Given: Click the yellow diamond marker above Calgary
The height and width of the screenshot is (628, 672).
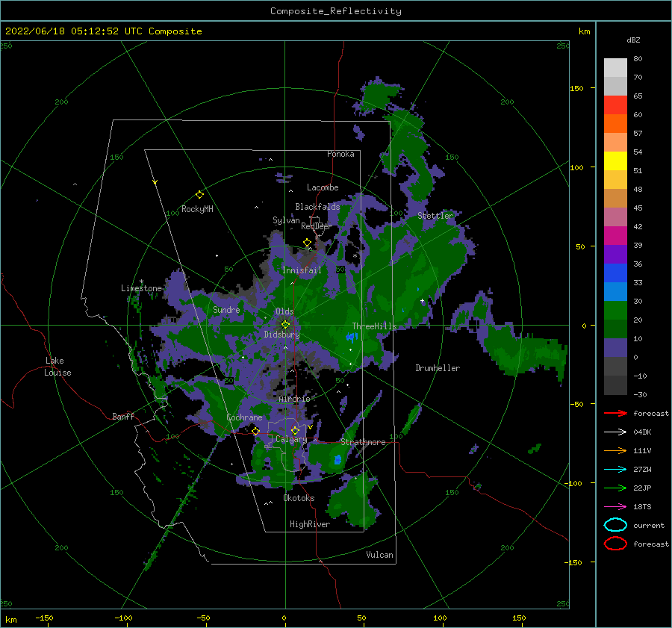Looking at the screenshot, I should pyautogui.click(x=295, y=430).
